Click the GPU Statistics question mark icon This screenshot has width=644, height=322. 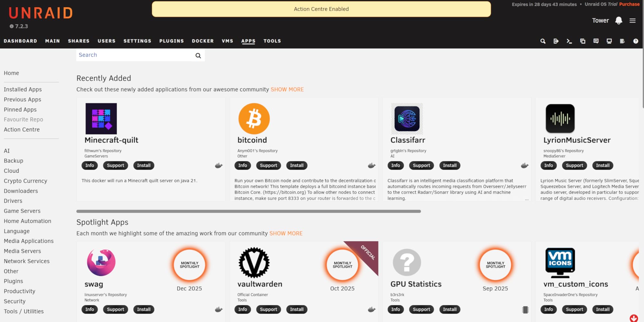(x=407, y=262)
